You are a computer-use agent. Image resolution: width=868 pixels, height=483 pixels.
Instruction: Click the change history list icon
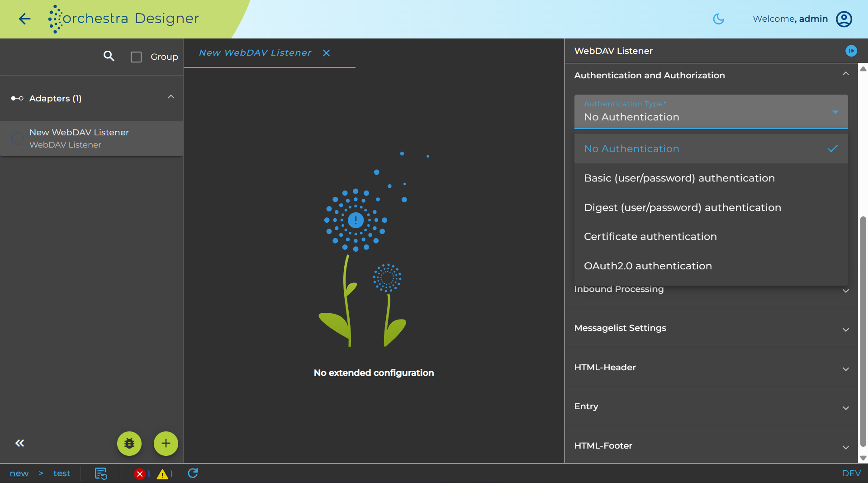point(100,473)
